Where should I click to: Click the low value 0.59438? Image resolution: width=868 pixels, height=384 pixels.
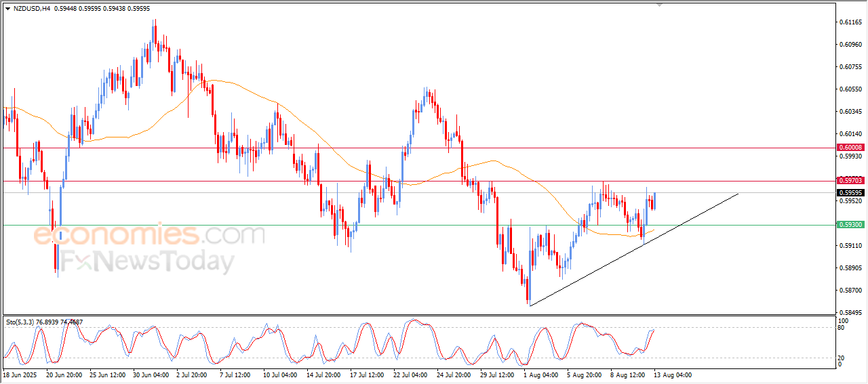pos(115,9)
